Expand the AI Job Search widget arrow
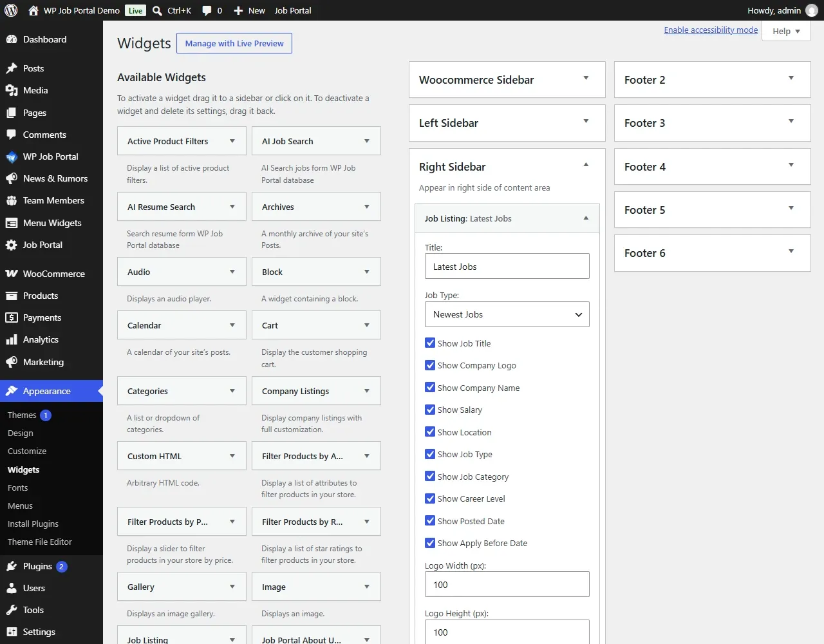 click(367, 141)
